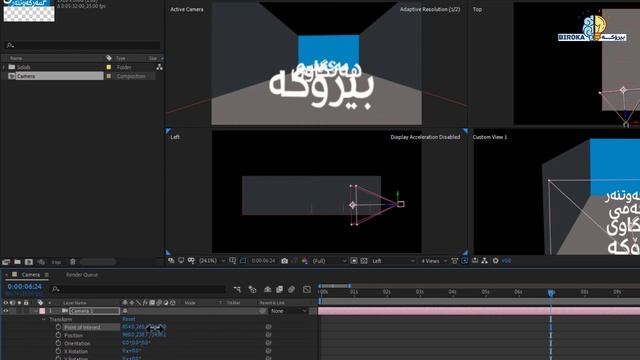Viewport: 640px width, 360px height.
Task: Create a new composition from Project panel footer
Action: (29, 262)
